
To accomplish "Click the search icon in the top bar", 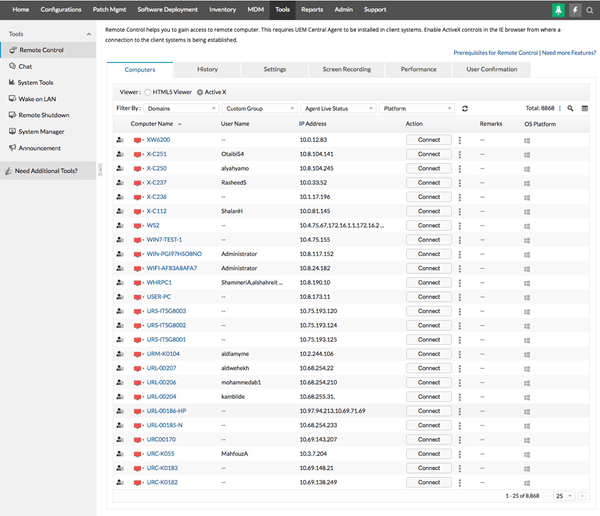I will (x=590, y=9).
